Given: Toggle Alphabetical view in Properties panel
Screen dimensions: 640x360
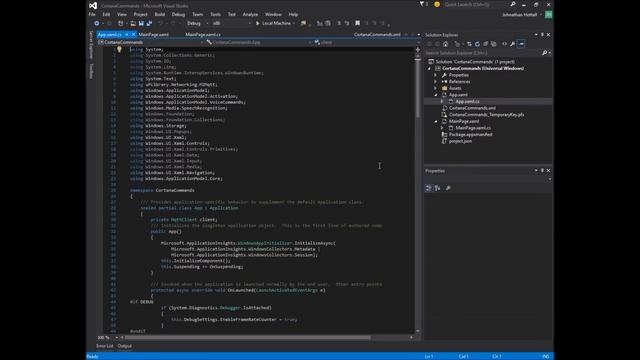Looking at the screenshot, I should point(437,188).
